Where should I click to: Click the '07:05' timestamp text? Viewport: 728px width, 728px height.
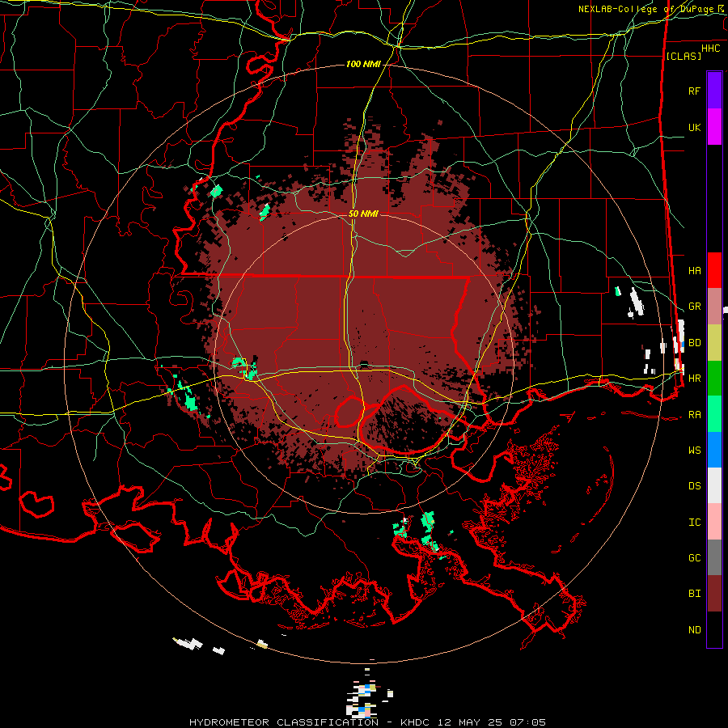pos(527,722)
